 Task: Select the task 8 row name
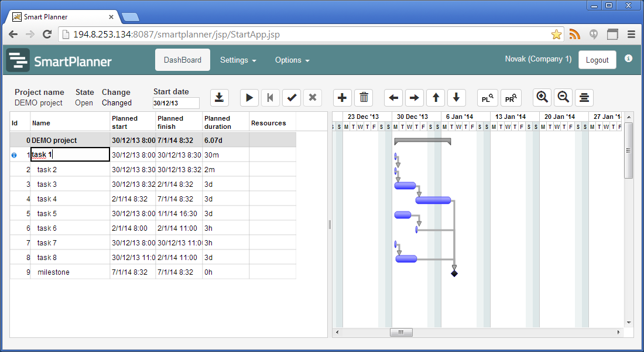click(47, 258)
